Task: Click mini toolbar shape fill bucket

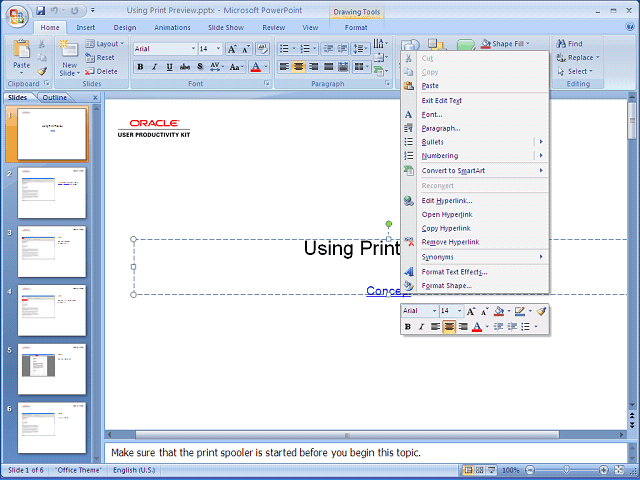Action: tap(499, 311)
